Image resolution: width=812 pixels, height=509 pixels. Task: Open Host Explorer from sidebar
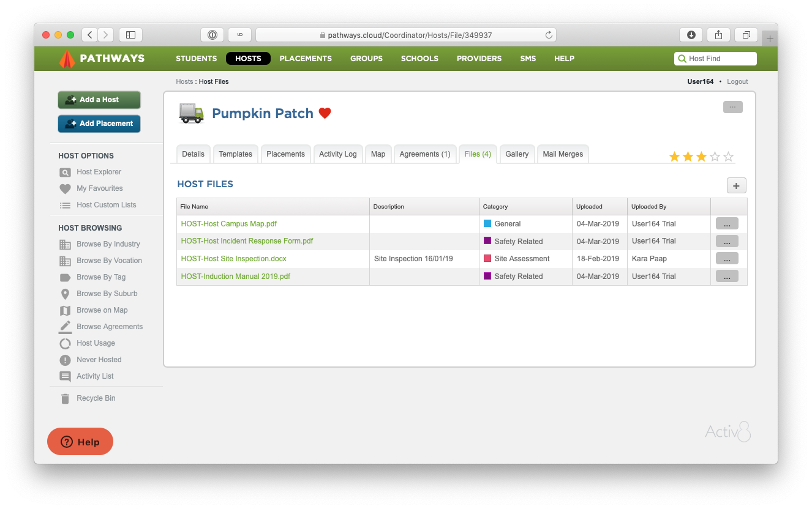(x=99, y=172)
